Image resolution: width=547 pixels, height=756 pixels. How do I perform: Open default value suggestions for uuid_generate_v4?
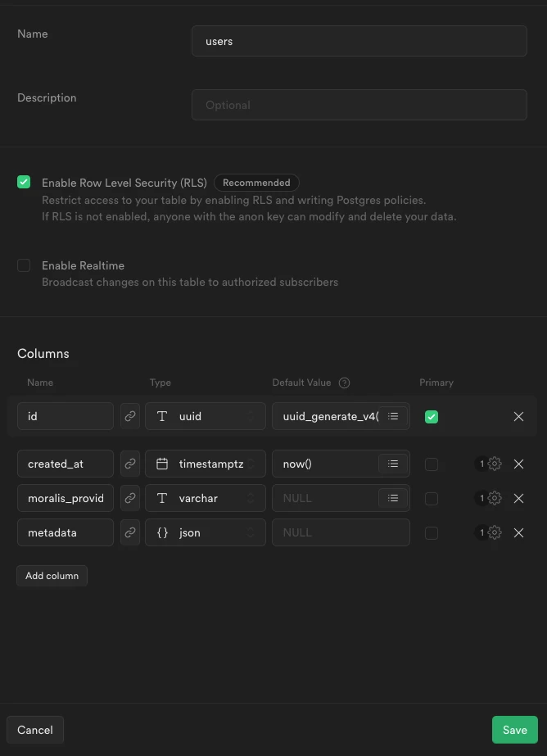click(x=392, y=416)
